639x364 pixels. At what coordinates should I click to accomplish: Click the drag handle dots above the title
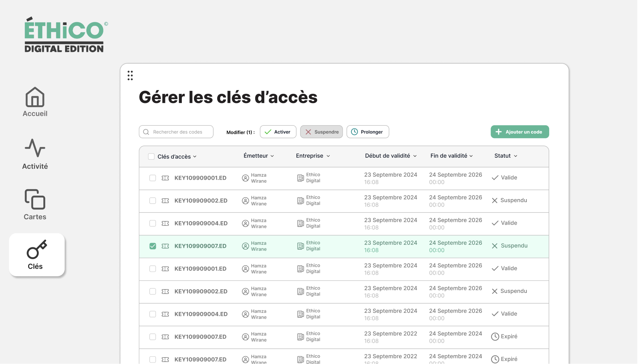coord(130,76)
